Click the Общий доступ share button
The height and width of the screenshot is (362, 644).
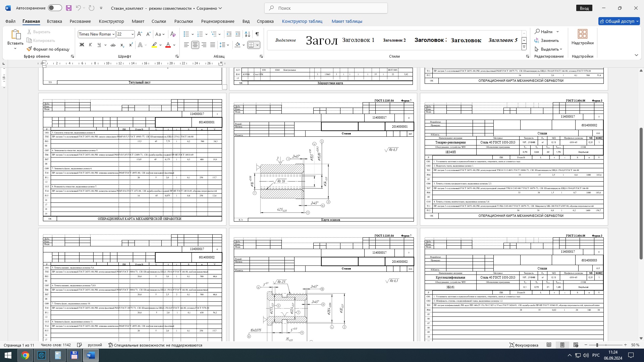click(x=619, y=21)
